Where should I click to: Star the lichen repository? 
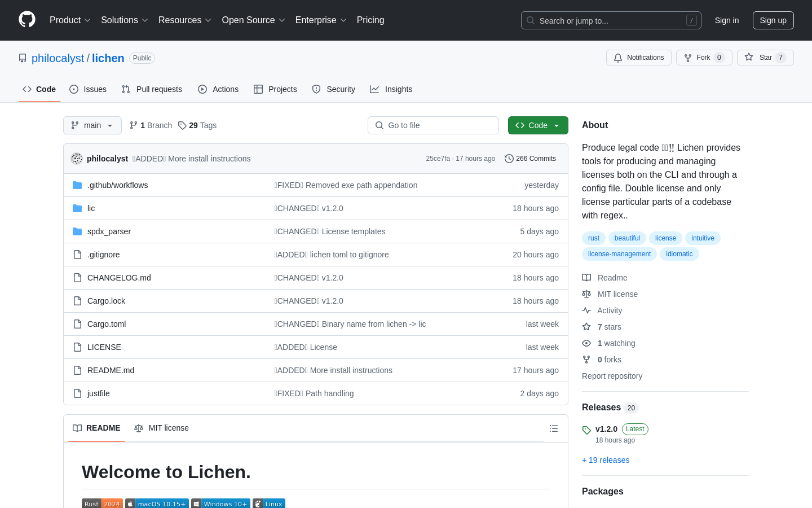click(765, 58)
